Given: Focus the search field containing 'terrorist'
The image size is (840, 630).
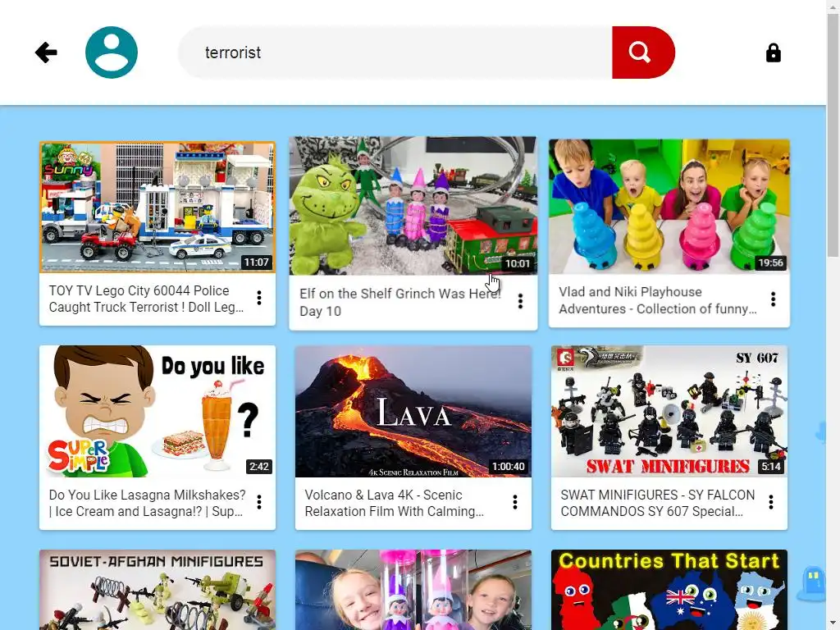Looking at the screenshot, I should click(x=395, y=52).
